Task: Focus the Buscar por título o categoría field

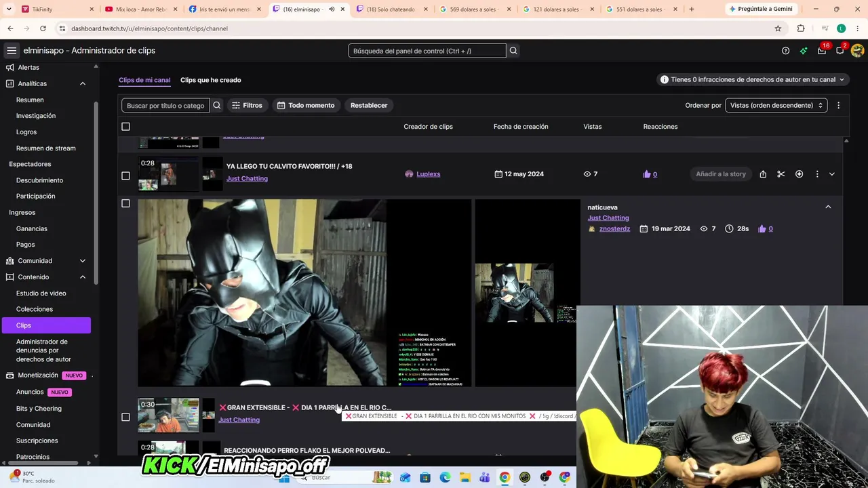Action: pos(165,106)
